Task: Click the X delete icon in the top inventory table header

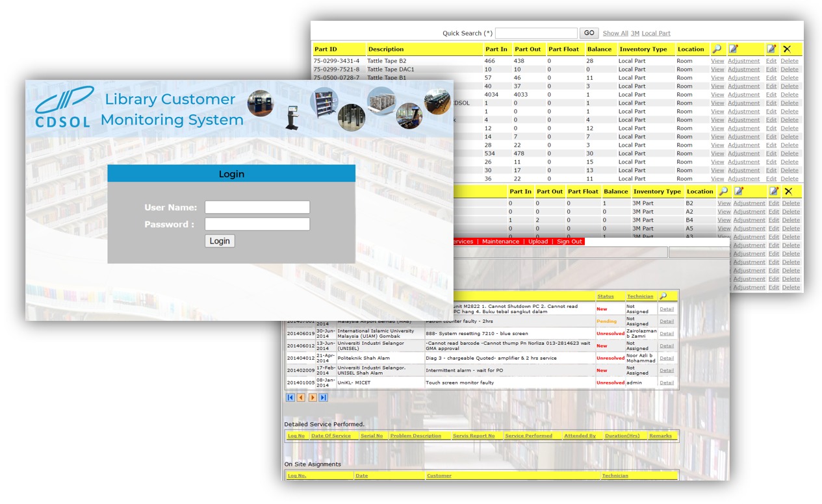Action: tap(787, 49)
